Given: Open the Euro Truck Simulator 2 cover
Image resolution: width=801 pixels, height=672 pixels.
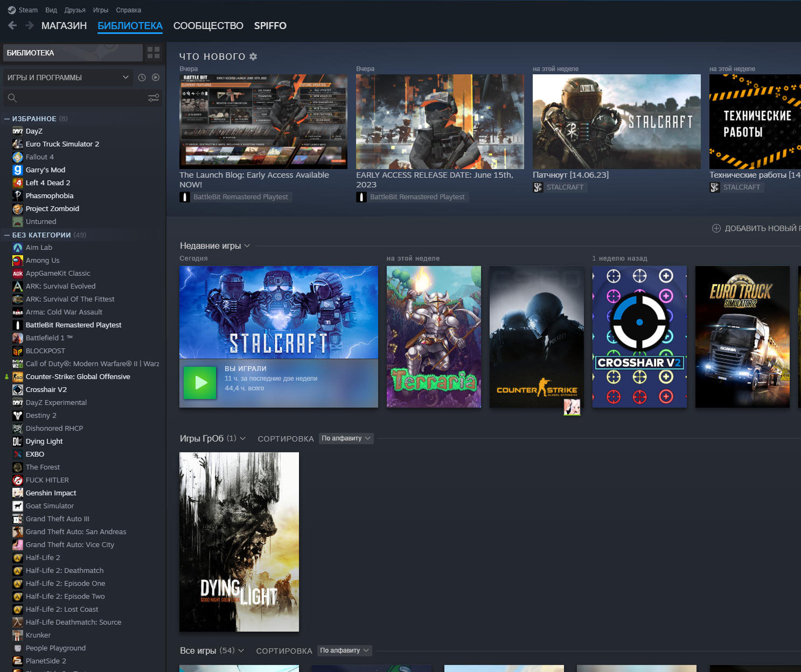Looking at the screenshot, I should [742, 337].
